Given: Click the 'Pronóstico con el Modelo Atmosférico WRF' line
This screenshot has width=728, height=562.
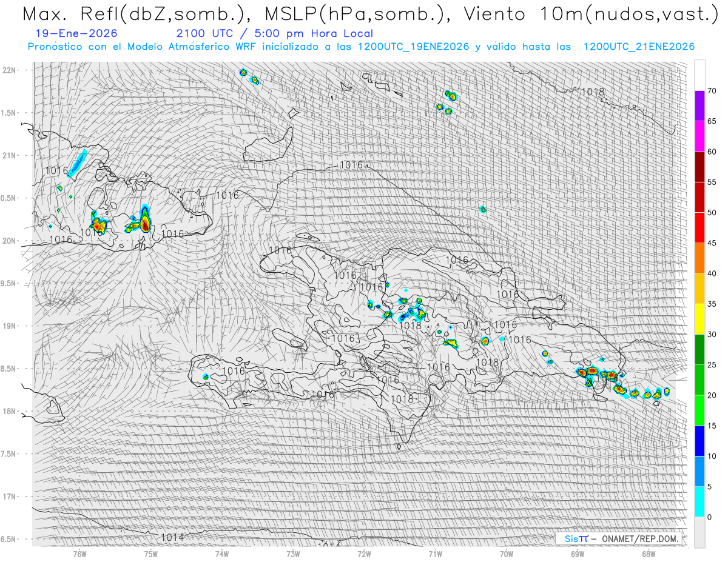Looking at the screenshot, I should (x=361, y=47).
